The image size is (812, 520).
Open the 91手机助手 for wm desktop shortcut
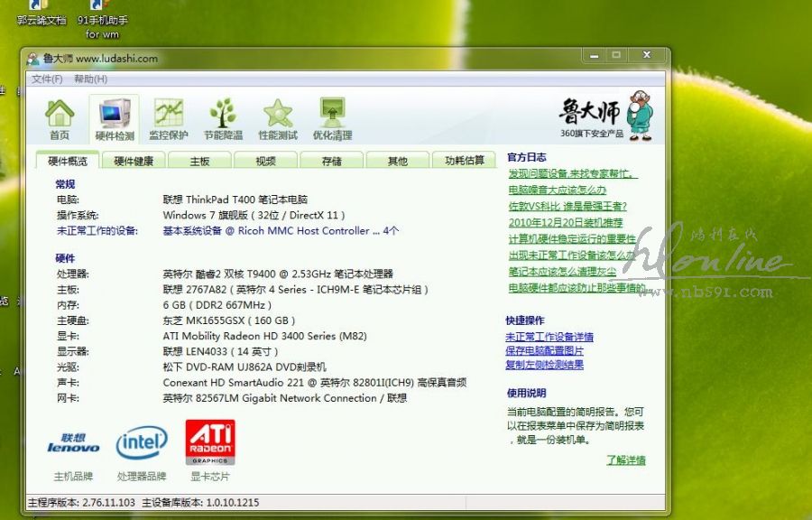pos(102,20)
